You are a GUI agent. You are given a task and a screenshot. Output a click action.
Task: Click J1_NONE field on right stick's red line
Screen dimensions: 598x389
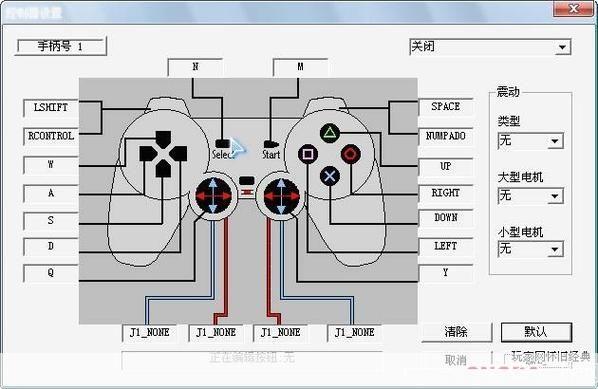(x=280, y=333)
